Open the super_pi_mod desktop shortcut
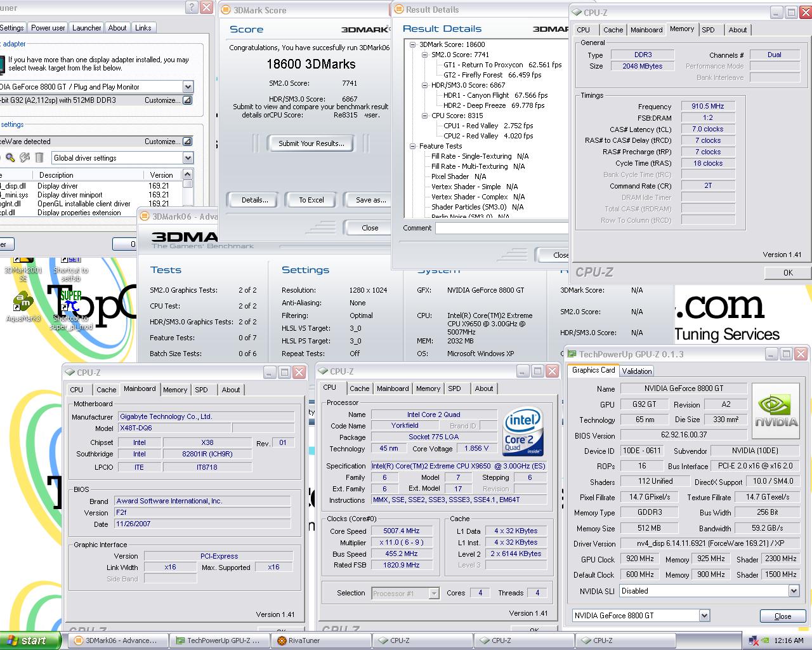This screenshot has height=650, width=812. pos(71,310)
